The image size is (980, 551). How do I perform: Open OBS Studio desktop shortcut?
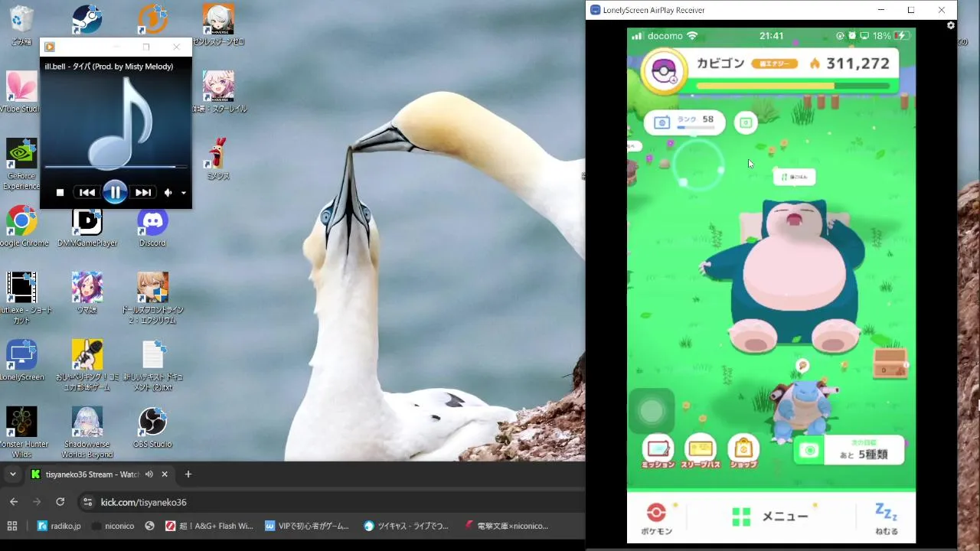(x=152, y=427)
